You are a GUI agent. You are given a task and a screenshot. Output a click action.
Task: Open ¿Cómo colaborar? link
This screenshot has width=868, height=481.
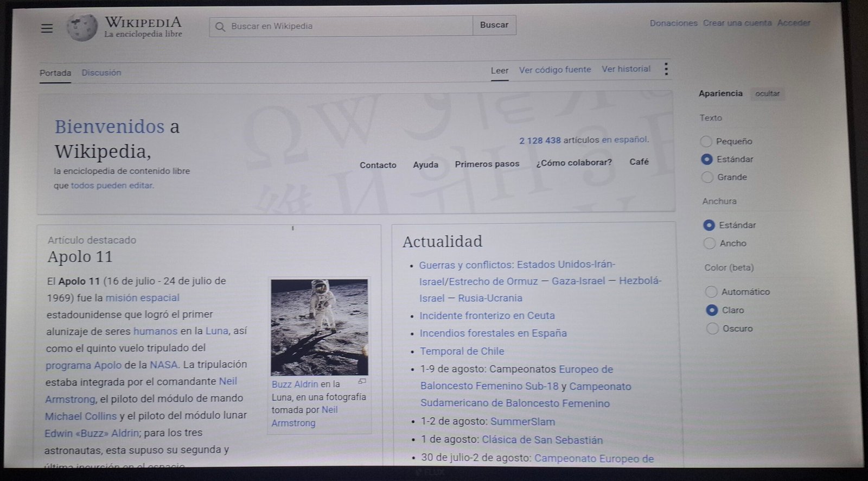coord(574,162)
